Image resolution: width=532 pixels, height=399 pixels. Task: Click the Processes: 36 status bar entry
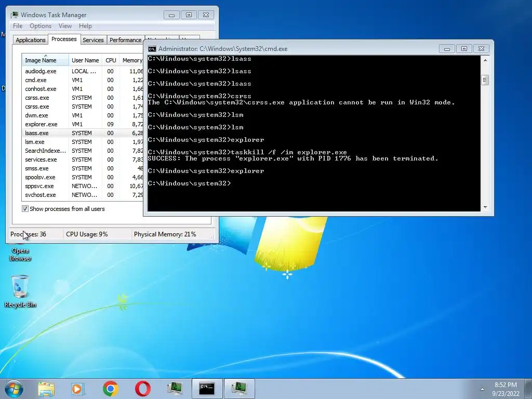click(x=28, y=234)
